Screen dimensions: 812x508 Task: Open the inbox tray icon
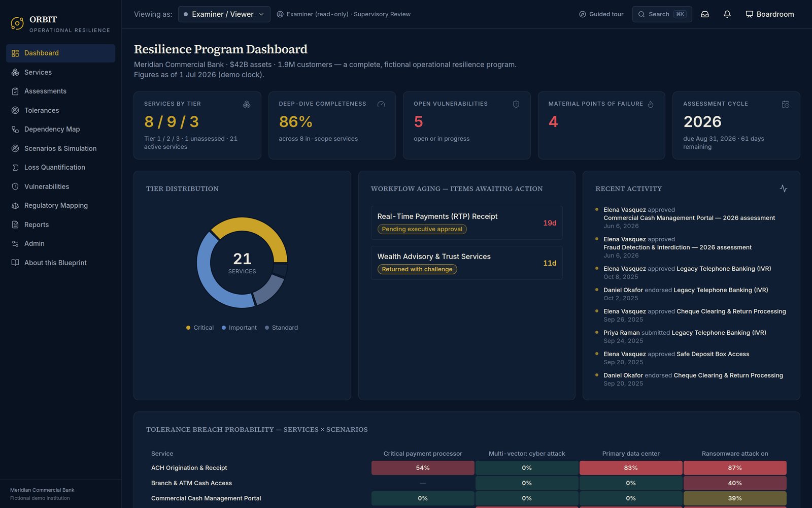coord(705,14)
